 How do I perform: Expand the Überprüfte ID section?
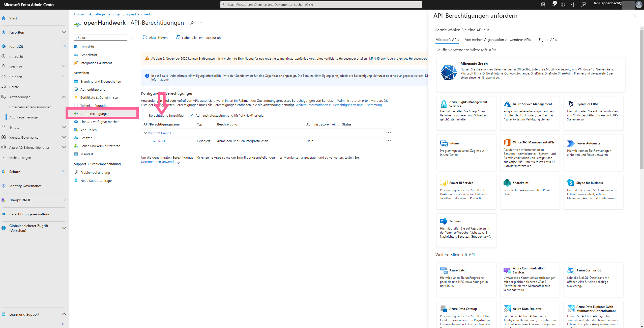(64, 200)
